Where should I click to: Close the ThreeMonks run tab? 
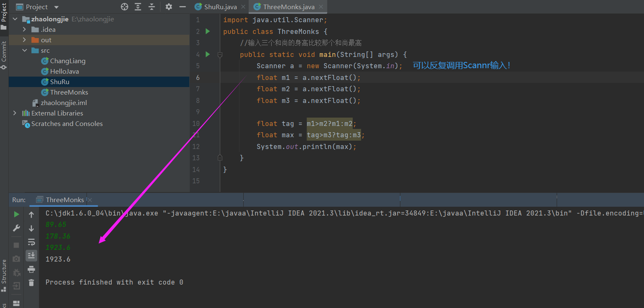pos(90,200)
